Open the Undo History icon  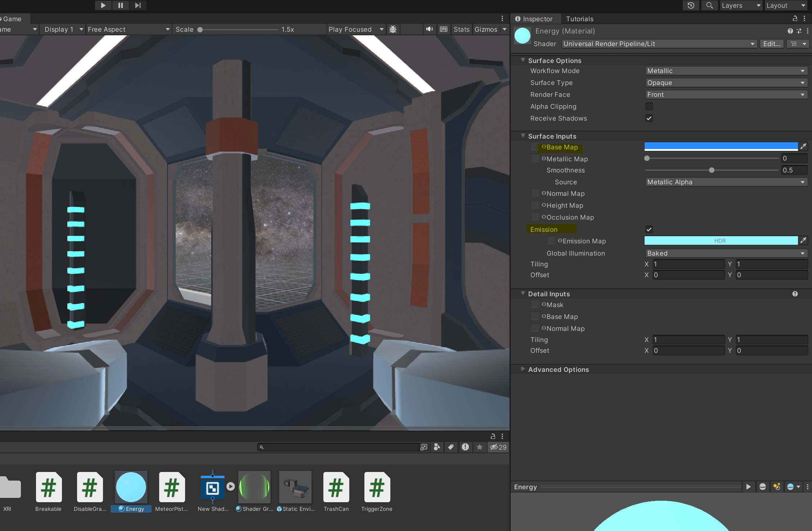pos(691,5)
